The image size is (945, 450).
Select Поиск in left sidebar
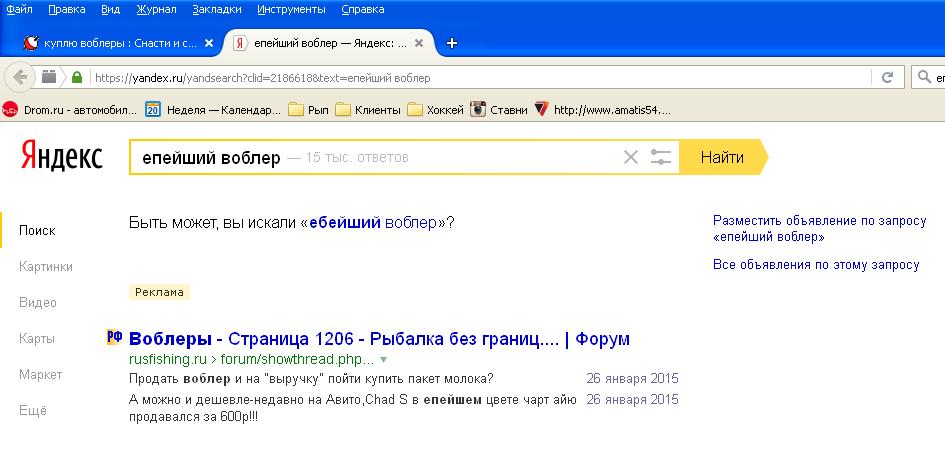pyautogui.click(x=37, y=230)
